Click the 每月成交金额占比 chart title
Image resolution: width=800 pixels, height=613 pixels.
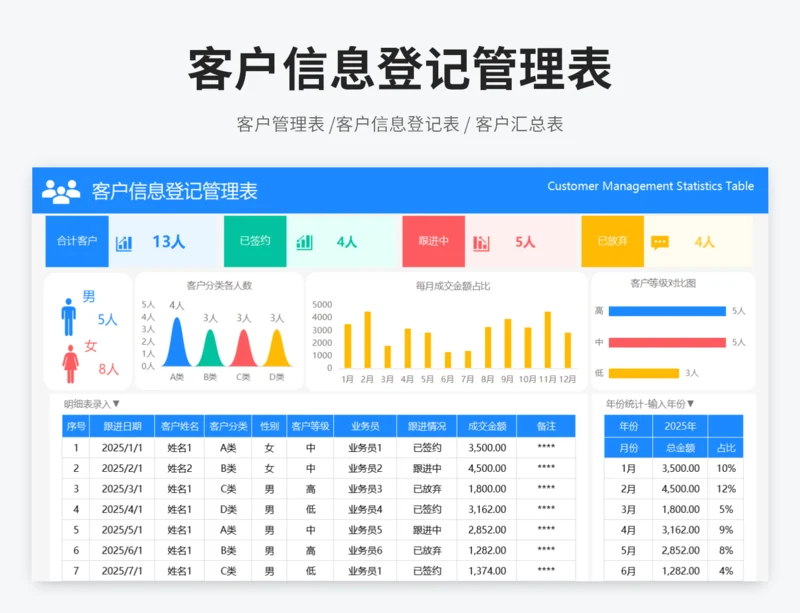pos(453,286)
